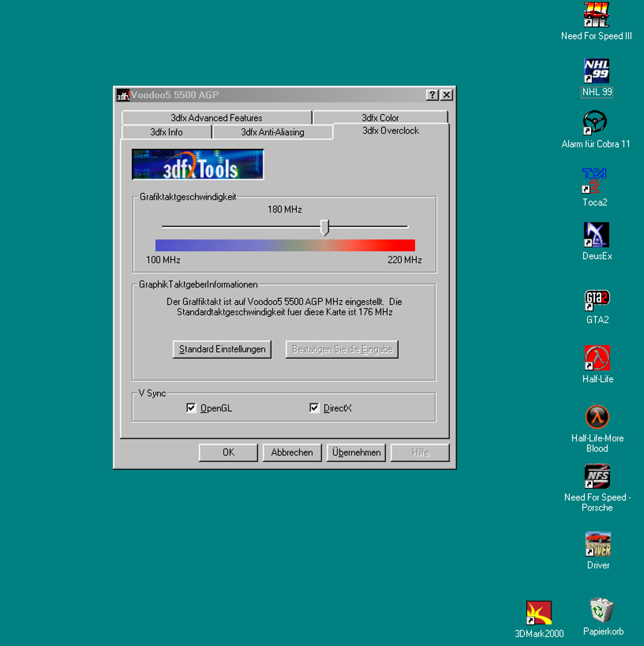Click the Standard Einstellungen button
This screenshot has width=644, height=646.
point(222,349)
